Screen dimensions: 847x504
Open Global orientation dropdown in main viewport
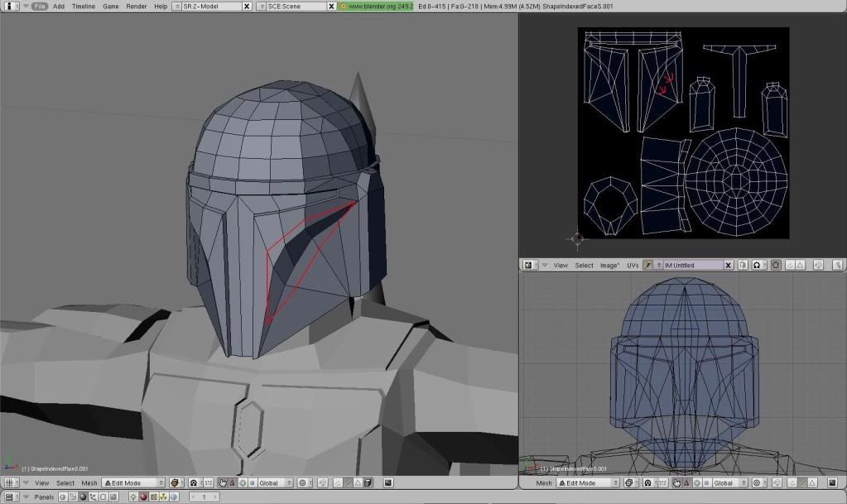click(276, 483)
